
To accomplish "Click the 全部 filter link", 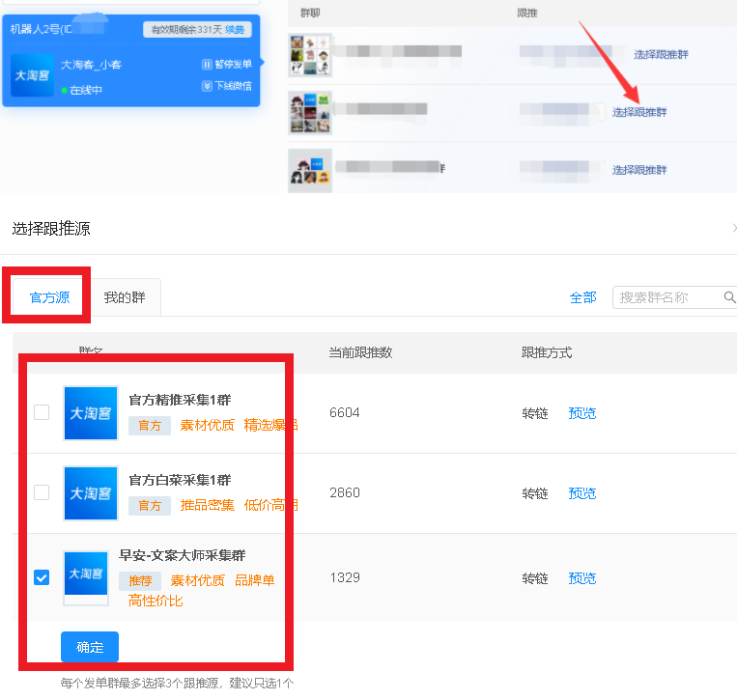I will [583, 297].
